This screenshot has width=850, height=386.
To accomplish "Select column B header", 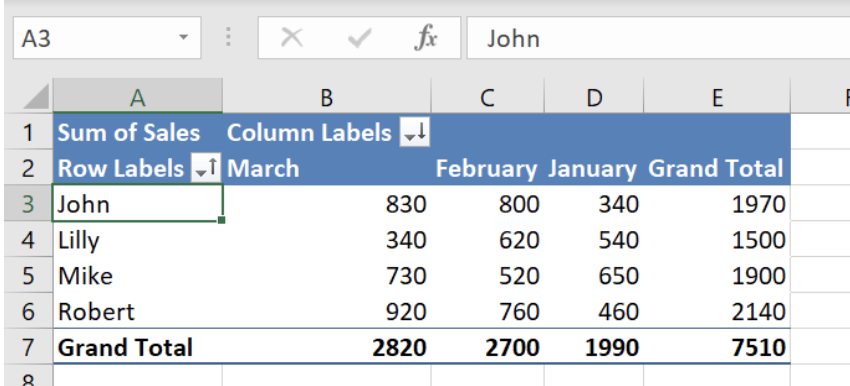I will pyautogui.click(x=326, y=96).
